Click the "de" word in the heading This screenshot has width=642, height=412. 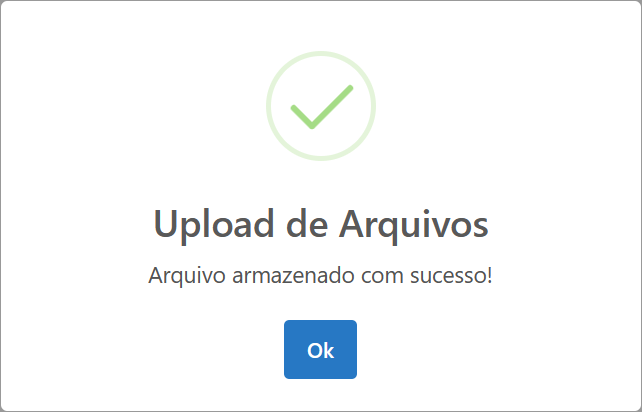click(x=307, y=224)
